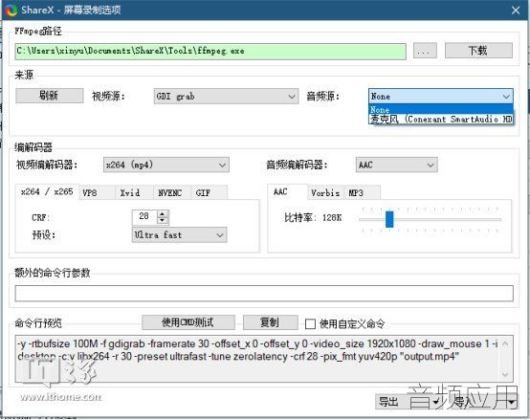Switch to the Vorbis audio tab
Screen dimensions: 530x420
click(x=325, y=193)
